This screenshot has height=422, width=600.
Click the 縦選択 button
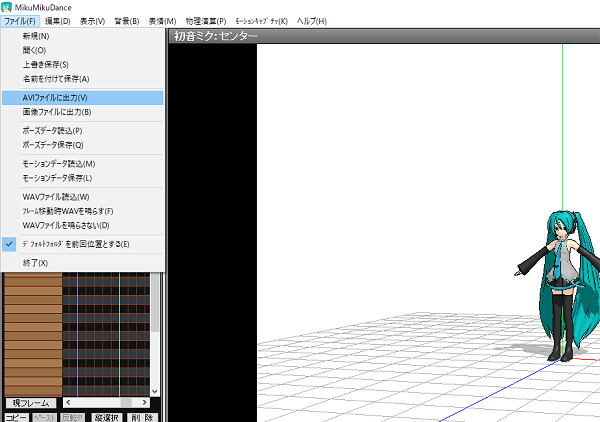(x=107, y=417)
